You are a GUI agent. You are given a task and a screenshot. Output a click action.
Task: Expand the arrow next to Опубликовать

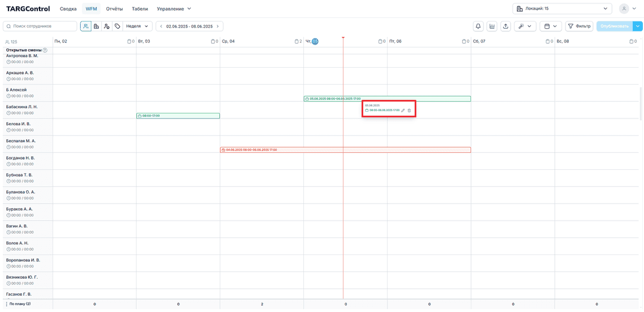click(x=637, y=27)
